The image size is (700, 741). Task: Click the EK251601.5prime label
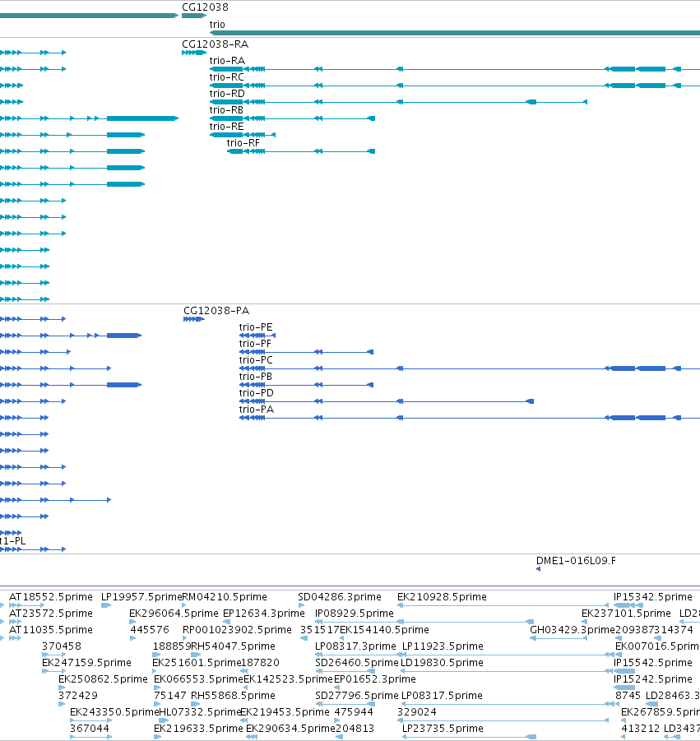coord(197,663)
